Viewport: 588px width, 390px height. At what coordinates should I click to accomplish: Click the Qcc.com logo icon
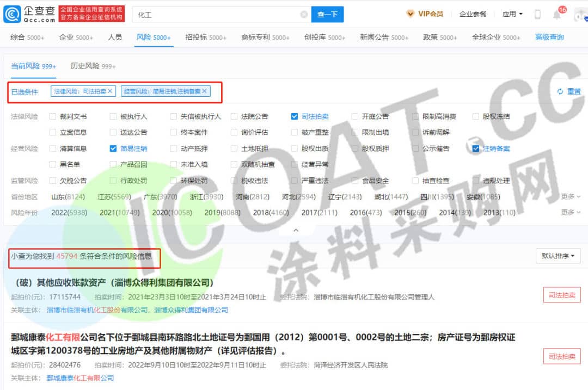12,14
